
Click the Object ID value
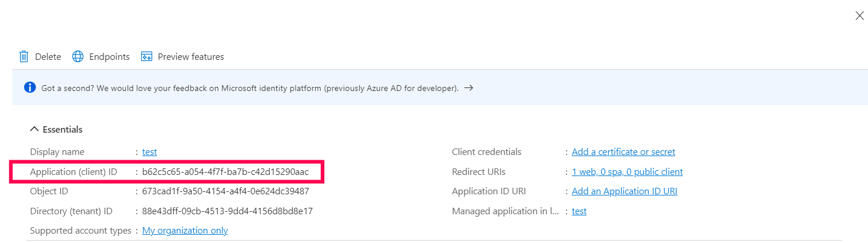[x=225, y=191]
